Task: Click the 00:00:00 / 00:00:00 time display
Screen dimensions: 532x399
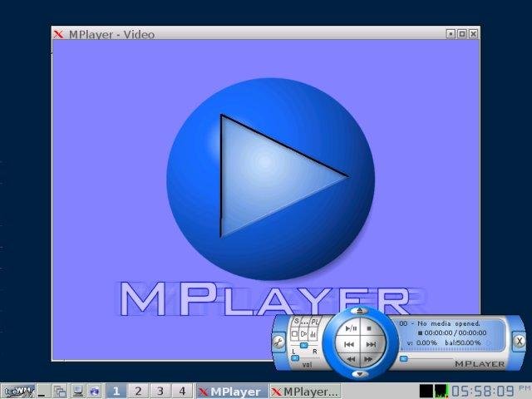Action: click(455, 332)
